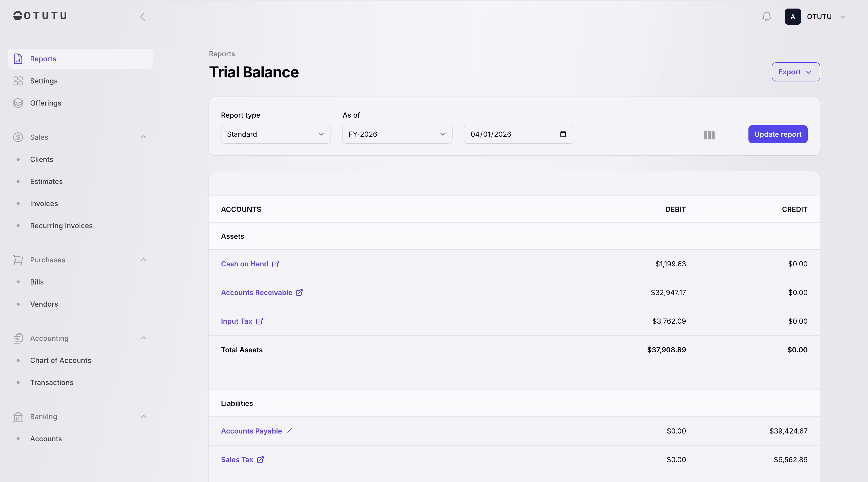Click the Sales dollar sign icon
This screenshot has height=482, width=868.
click(x=18, y=137)
